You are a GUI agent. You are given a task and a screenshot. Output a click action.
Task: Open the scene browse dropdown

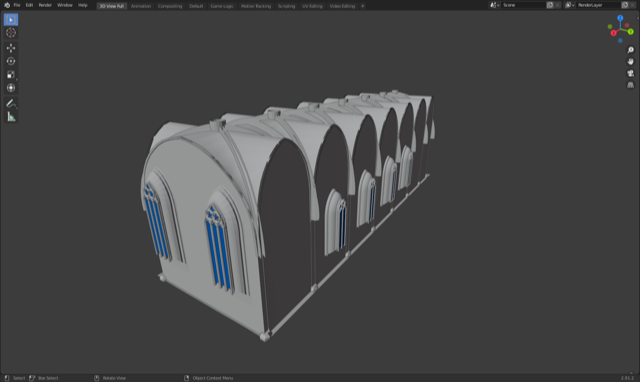click(494, 5)
